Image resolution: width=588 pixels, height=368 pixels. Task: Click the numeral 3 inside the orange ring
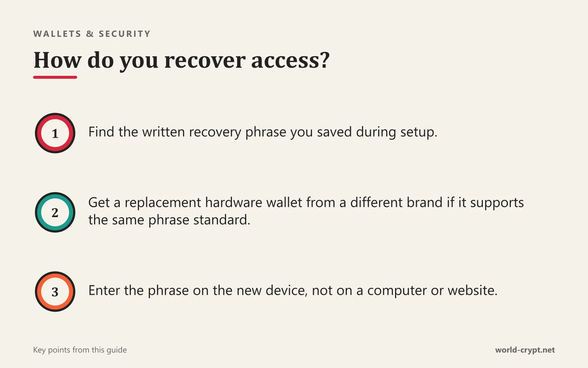pyautogui.click(x=55, y=292)
